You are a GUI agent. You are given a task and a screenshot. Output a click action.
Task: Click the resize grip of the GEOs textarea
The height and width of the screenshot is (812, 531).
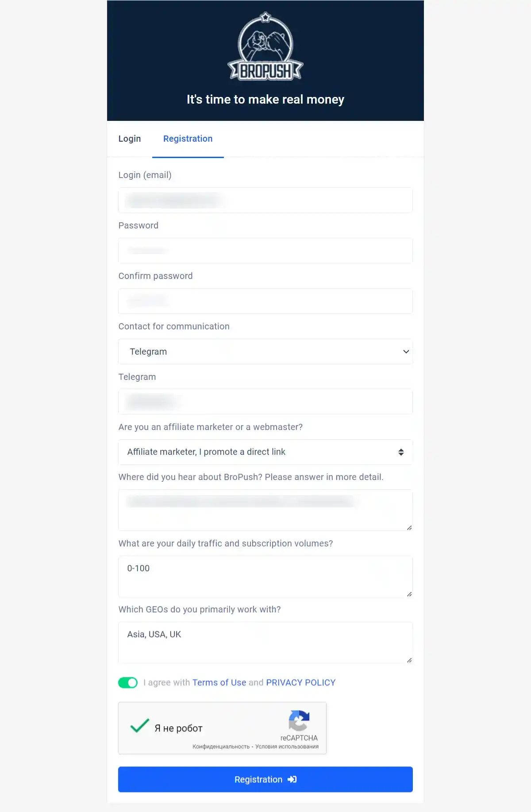click(409, 661)
